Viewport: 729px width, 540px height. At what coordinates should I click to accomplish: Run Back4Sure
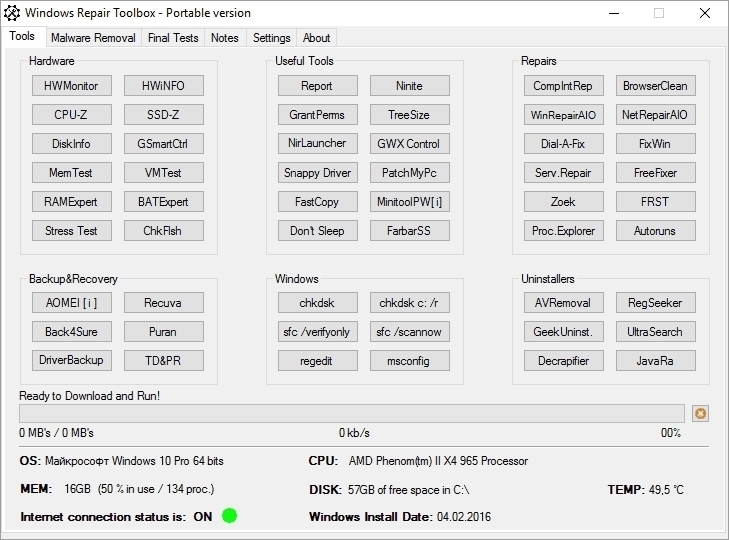coord(72,332)
